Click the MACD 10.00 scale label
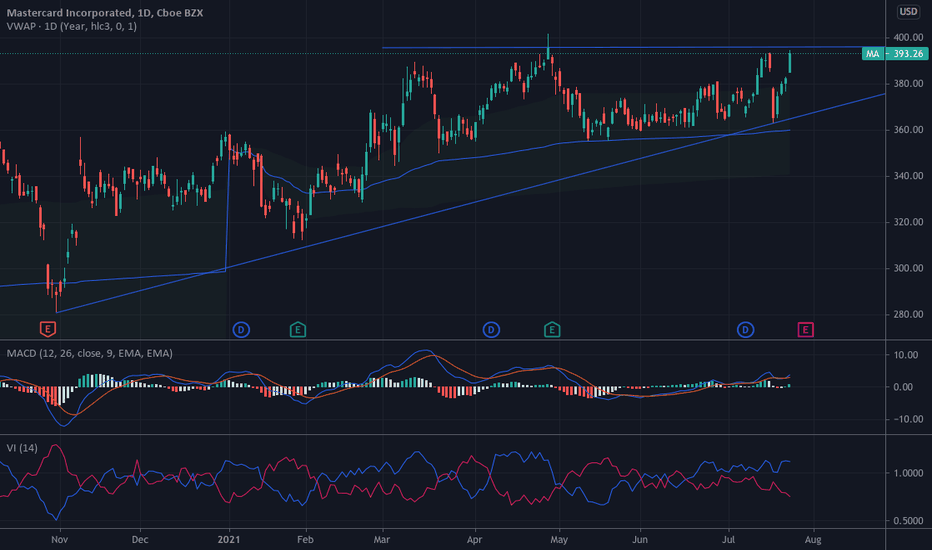The width and height of the screenshot is (932, 550). click(906, 355)
